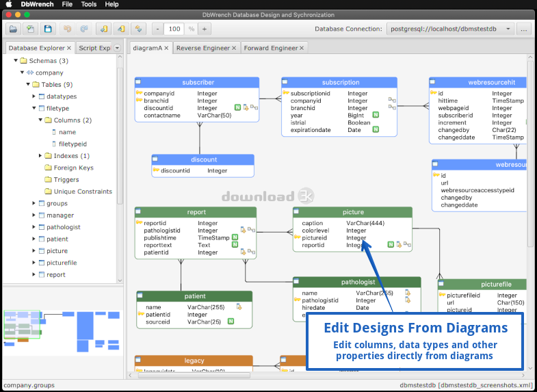Click the zoom in plus button
Screen dimensions: 537x392
[x=205, y=29]
